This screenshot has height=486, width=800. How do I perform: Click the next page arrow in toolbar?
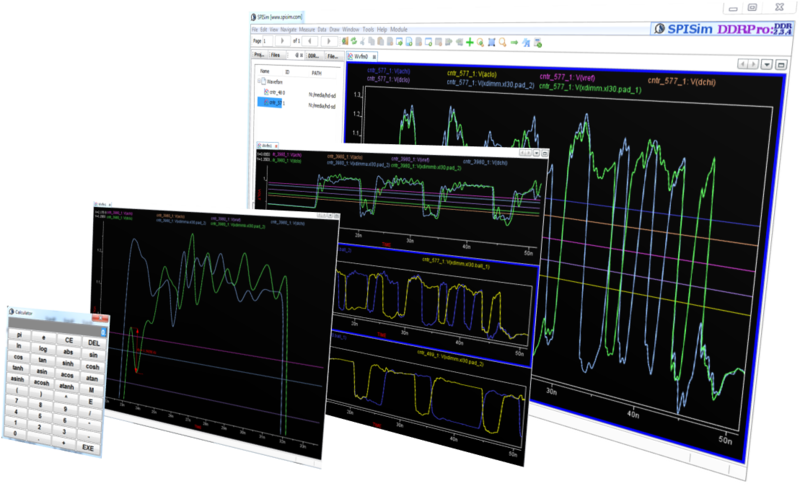point(331,42)
